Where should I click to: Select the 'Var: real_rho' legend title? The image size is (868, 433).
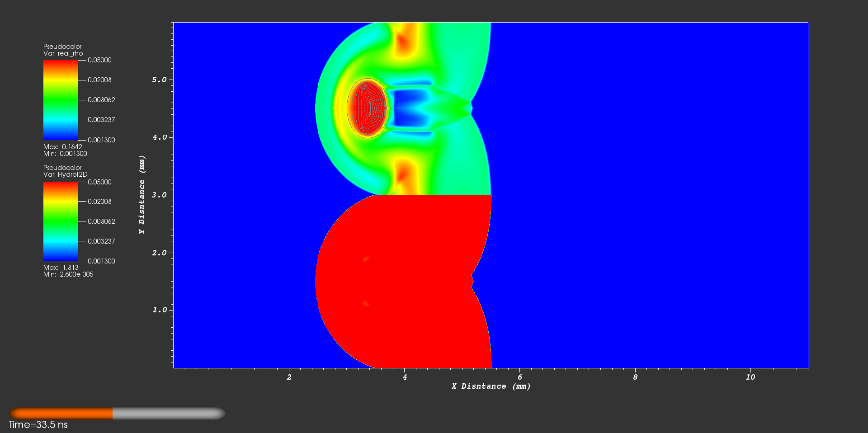point(63,53)
